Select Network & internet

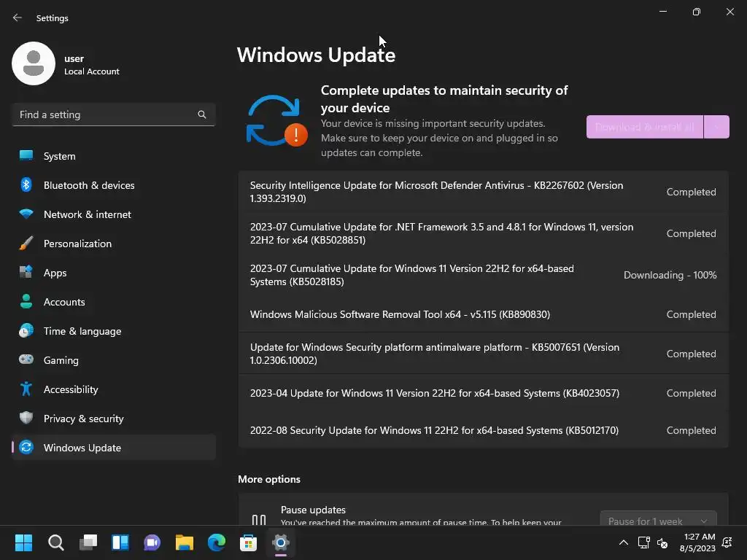(x=113, y=214)
